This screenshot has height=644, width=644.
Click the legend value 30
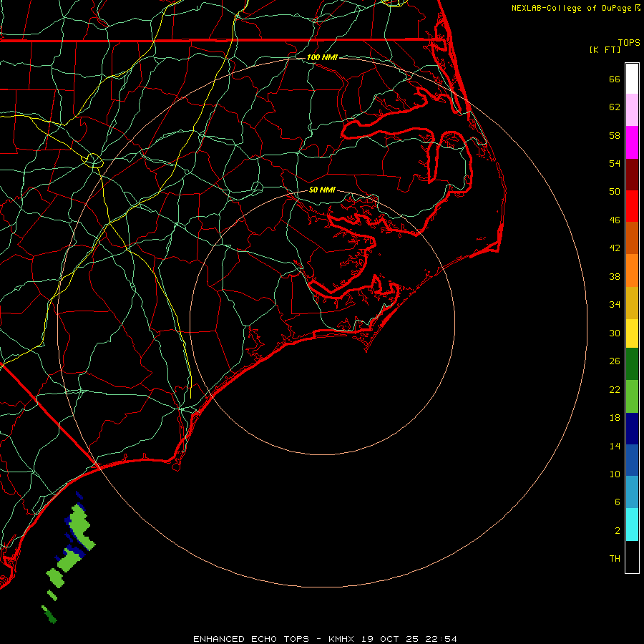(615, 333)
